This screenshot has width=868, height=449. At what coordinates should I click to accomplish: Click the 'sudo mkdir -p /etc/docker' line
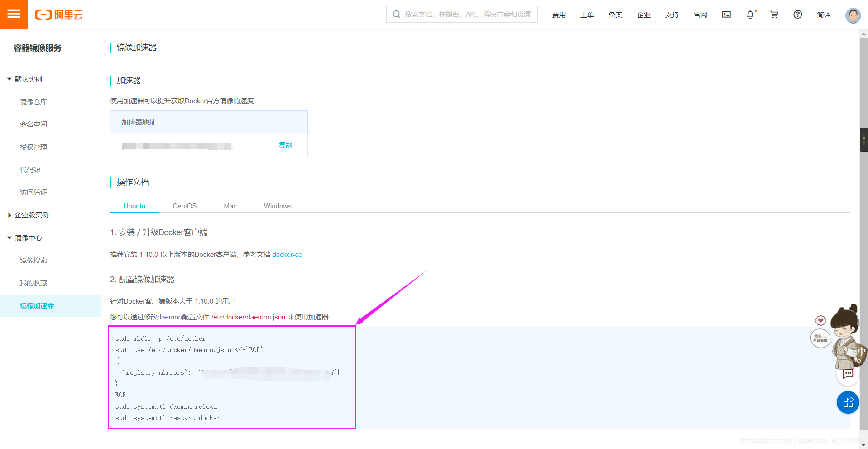[161, 338]
